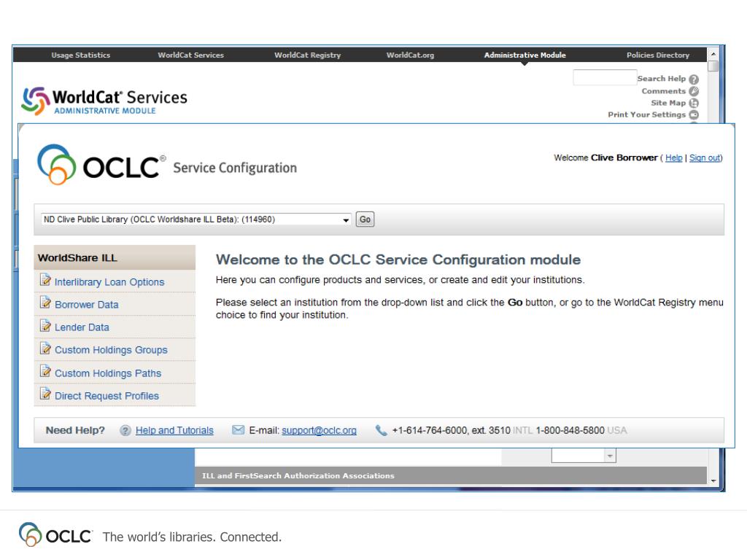
Task: Open the Borrower Data link
Action: point(87,305)
